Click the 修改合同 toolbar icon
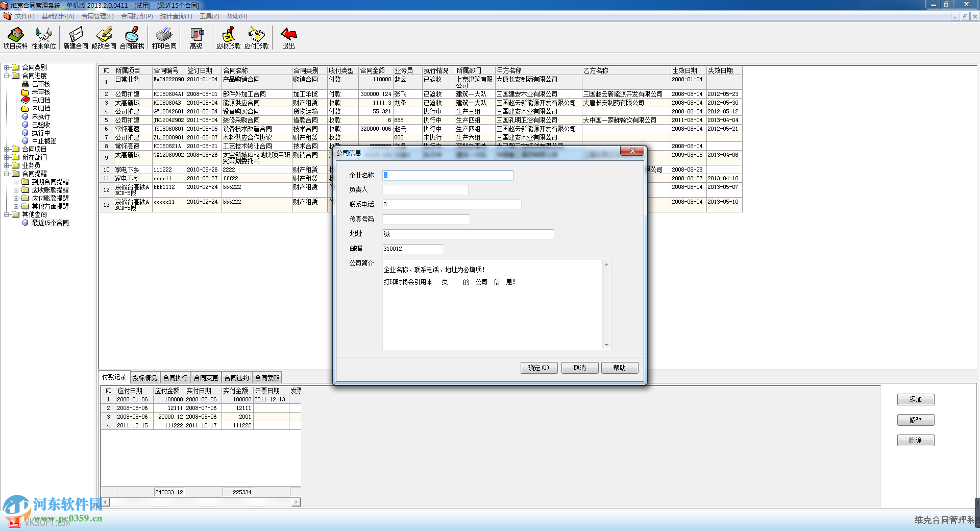The width and height of the screenshot is (980, 531). click(x=104, y=38)
